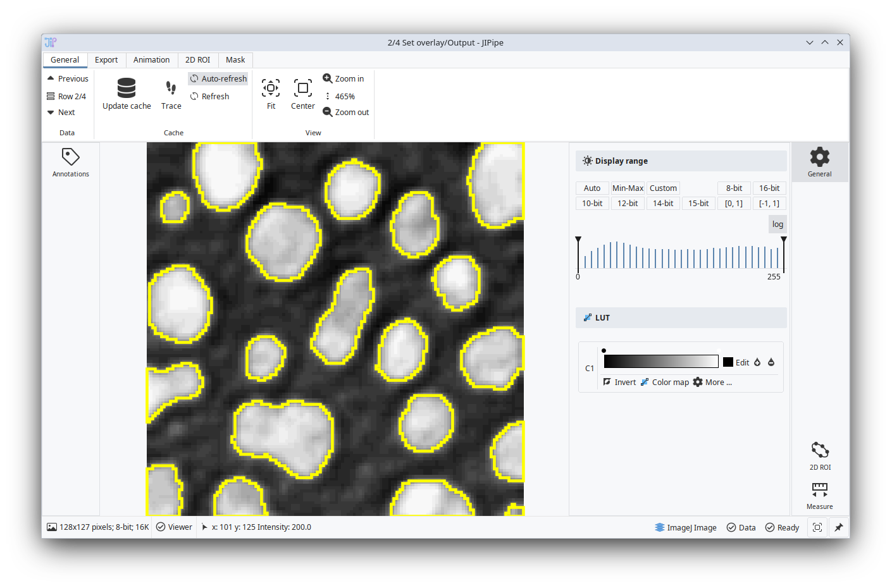
Task: Click the Update cache database icon
Action: pyautogui.click(x=127, y=88)
